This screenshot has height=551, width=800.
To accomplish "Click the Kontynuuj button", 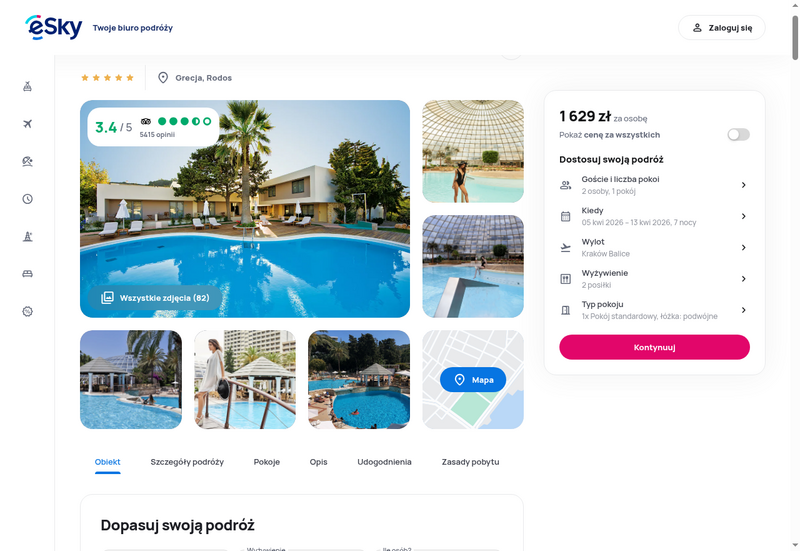I will point(654,347).
